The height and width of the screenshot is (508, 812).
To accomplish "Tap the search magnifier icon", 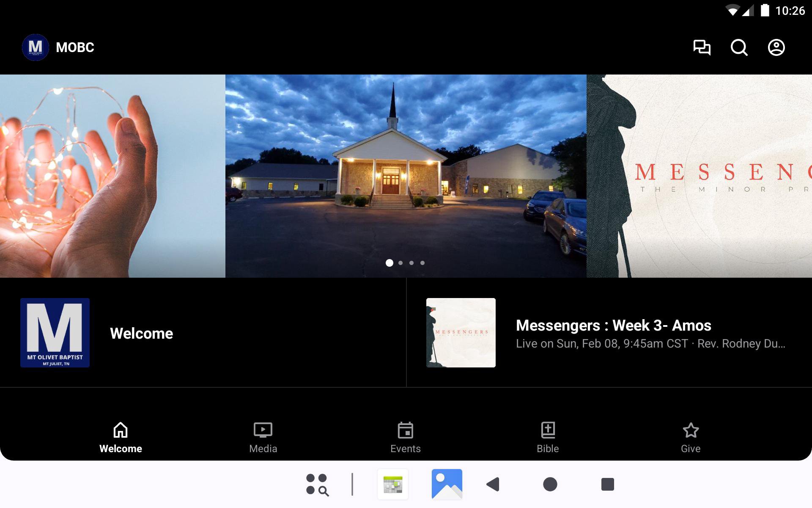I will coord(739,47).
